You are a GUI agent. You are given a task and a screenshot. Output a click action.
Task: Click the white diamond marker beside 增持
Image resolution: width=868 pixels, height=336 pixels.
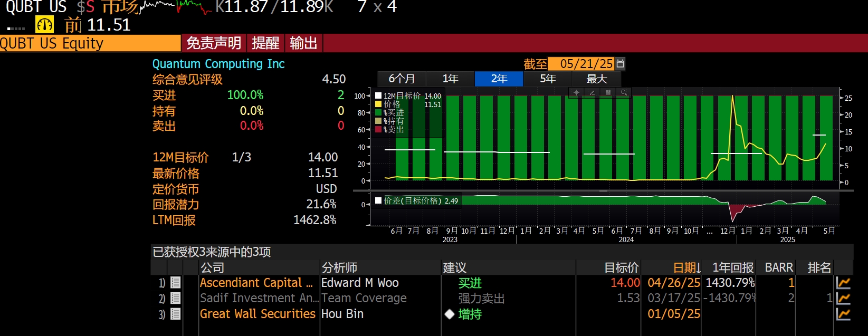[450, 314]
